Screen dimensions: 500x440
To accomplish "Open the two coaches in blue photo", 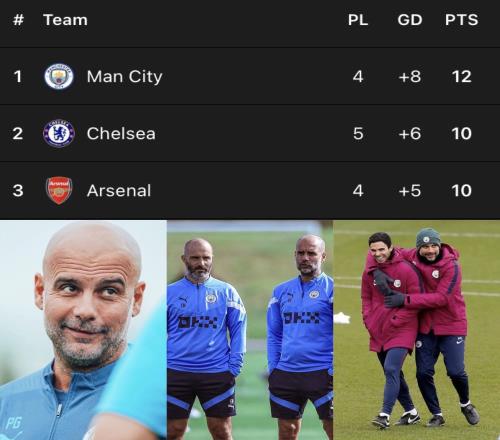I will 250,330.
